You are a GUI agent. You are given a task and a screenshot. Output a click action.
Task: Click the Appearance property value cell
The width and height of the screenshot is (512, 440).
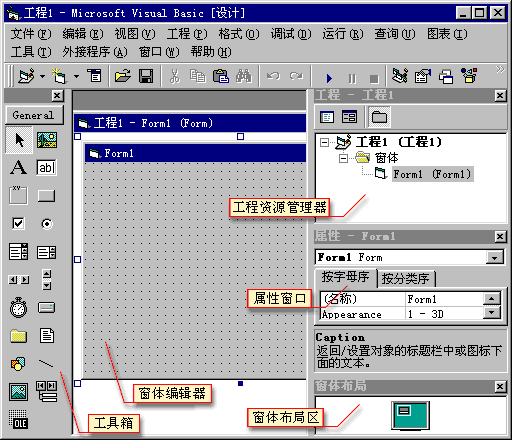[444, 314]
